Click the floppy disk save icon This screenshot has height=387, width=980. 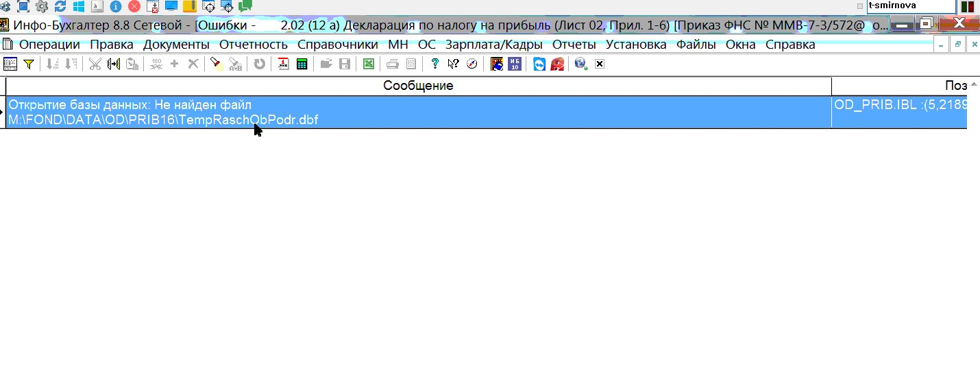345,64
